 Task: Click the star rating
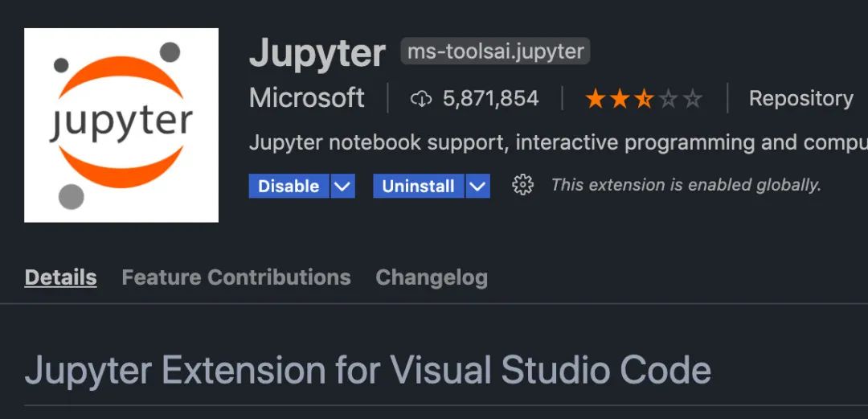tap(644, 99)
